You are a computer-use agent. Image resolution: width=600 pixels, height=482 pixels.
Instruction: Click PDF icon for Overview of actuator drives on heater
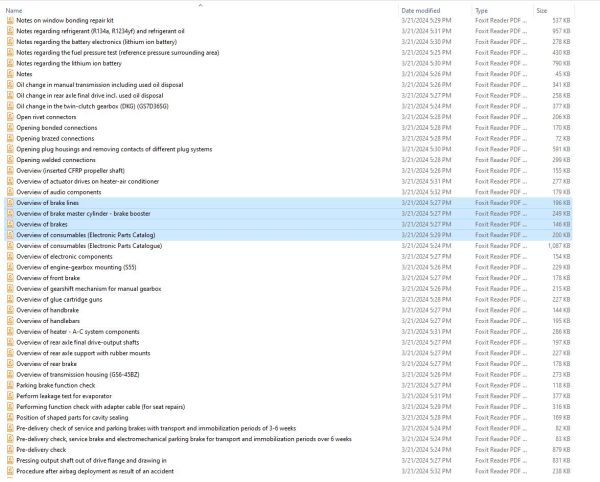coord(10,181)
